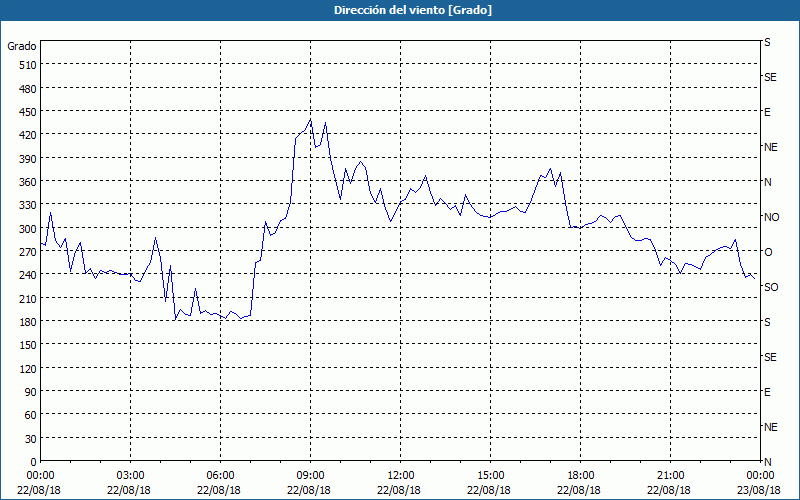
Task: Click the 'O' compass label on the right axis
Action: click(x=767, y=252)
